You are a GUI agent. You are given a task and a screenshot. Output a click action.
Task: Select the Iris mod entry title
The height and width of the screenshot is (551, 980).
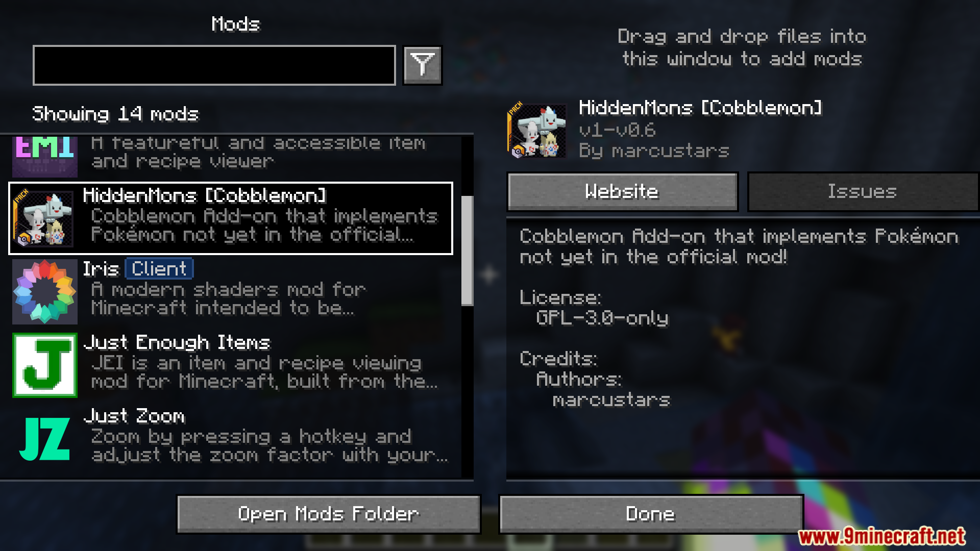pos(101,269)
